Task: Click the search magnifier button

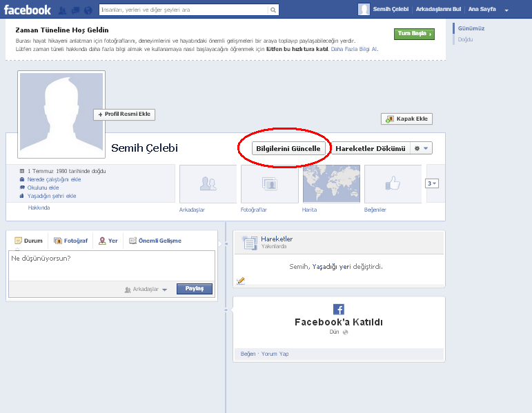Action: point(273,10)
